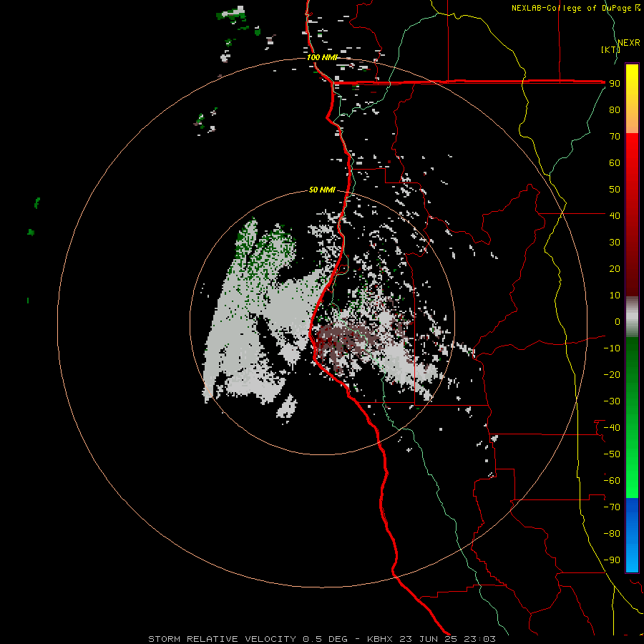The width and height of the screenshot is (644, 644).
Task: Click the 100 NMI range ring label
Action: click(322, 57)
